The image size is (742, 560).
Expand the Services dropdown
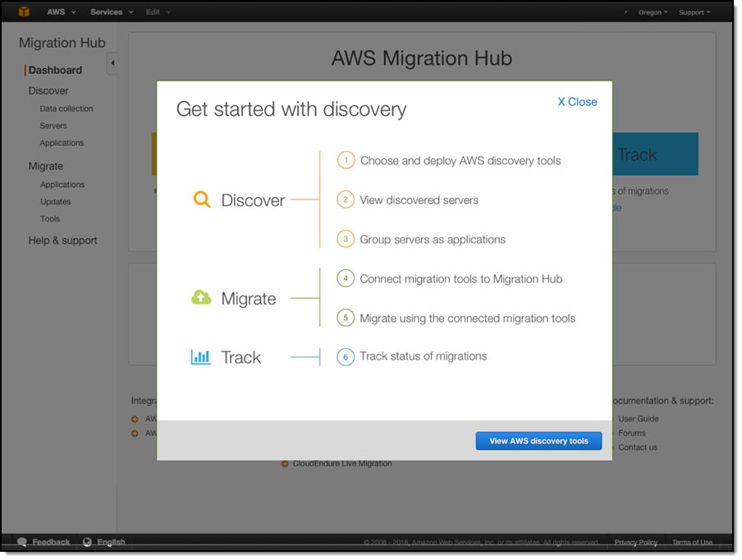[x=111, y=12]
